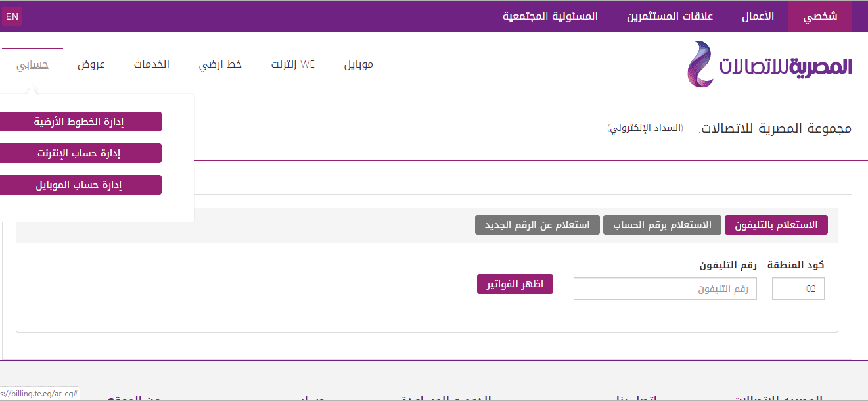
Task: Switch language using the EN button
Action: point(12,16)
